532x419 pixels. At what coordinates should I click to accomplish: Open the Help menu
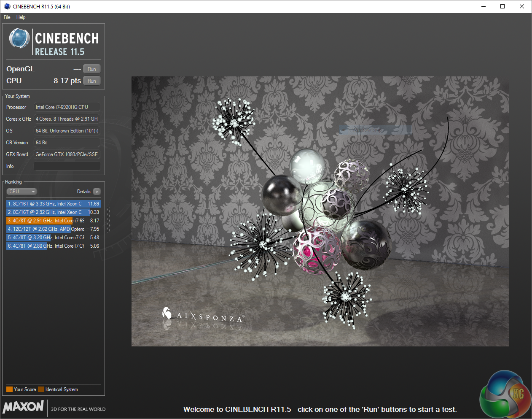(x=21, y=17)
